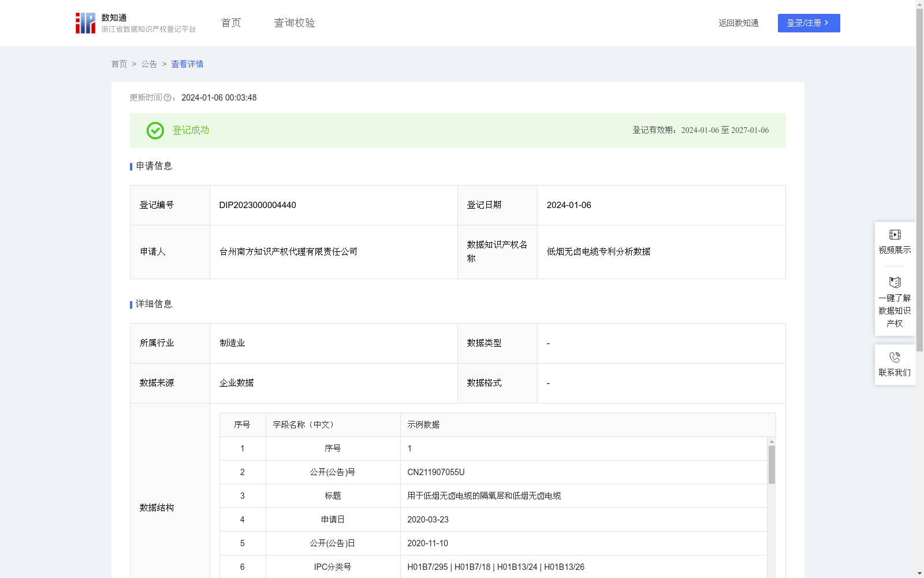Click the 标题 field name cell

pyautogui.click(x=333, y=496)
